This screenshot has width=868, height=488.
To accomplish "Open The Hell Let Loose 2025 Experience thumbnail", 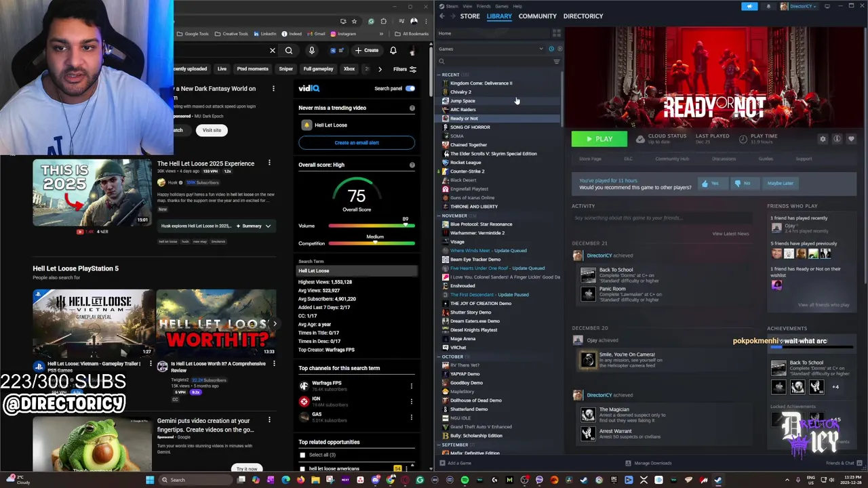I will (92, 192).
